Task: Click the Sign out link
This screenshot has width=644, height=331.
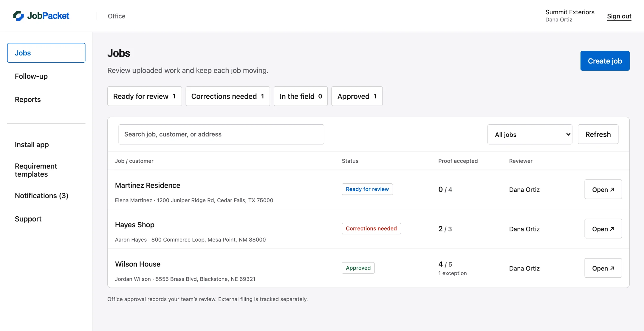Action: (619, 16)
